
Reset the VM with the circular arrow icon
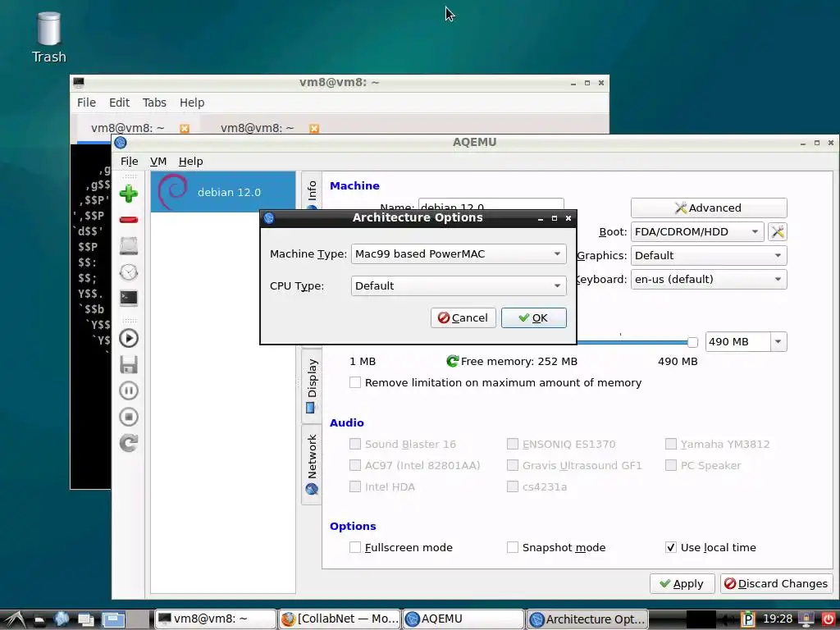(x=129, y=443)
